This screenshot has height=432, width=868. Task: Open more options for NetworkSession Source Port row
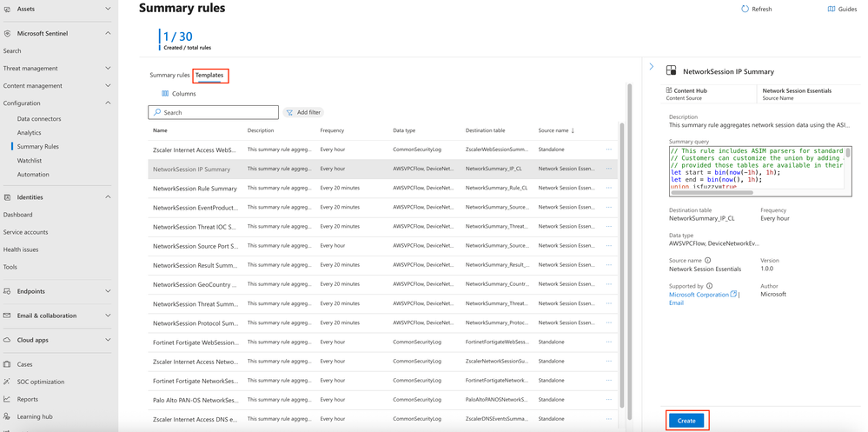pos(609,245)
